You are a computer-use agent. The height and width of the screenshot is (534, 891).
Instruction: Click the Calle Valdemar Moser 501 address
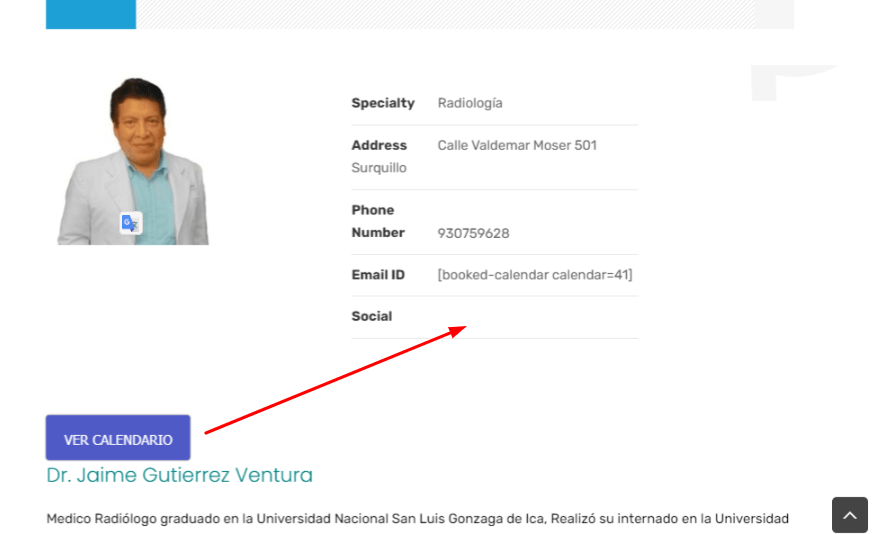click(x=517, y=145)
